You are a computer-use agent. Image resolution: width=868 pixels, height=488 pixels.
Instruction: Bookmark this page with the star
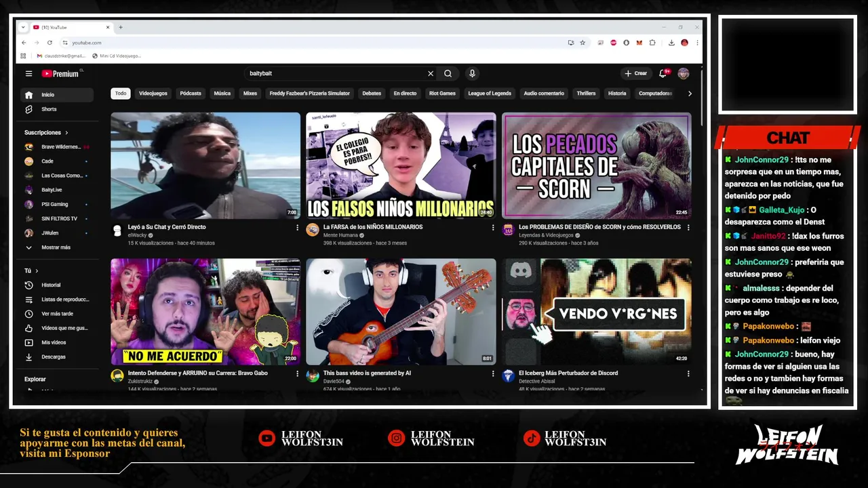pyautogui.click(x=583, y=43)
